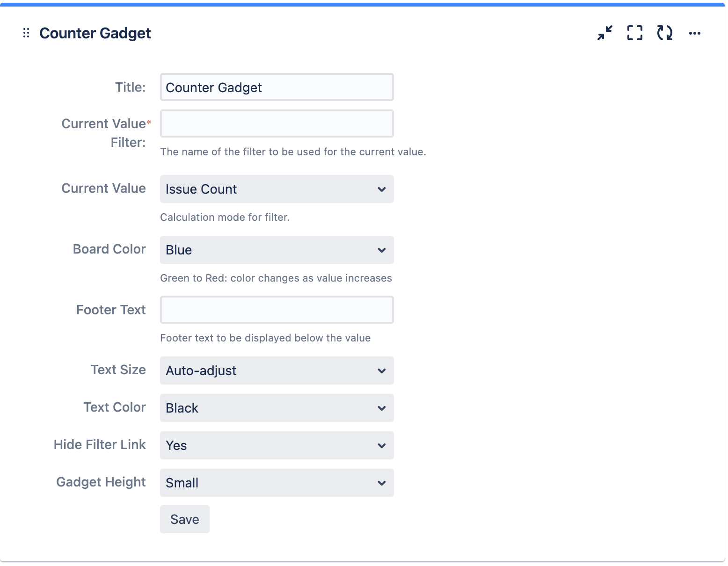Viewport: 728px width, 566px height.
Task: Click the drag handle beside Counter Gadget heading
Action: [26, 33]
